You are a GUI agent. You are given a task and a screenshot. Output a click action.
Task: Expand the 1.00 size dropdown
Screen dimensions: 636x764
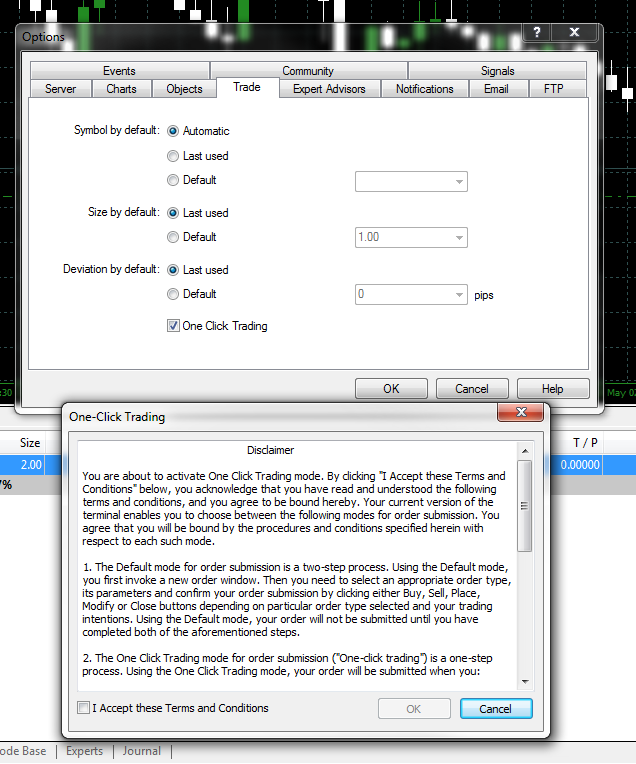coord(459,238)
